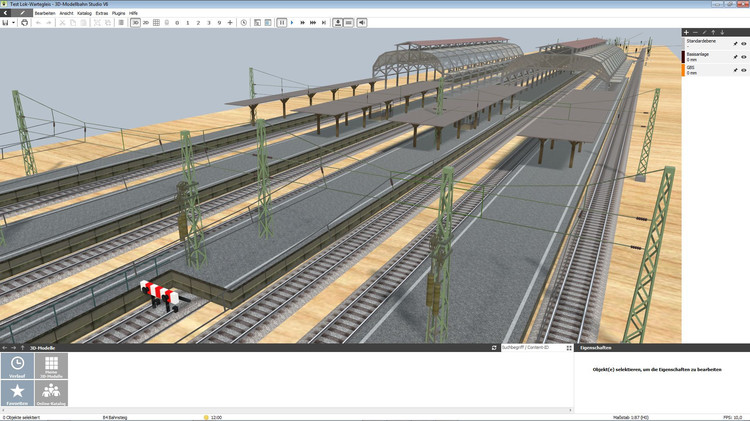Open the Favoriten star category
This screenshot has width=750, height=421.
click(x=17, y=393)
